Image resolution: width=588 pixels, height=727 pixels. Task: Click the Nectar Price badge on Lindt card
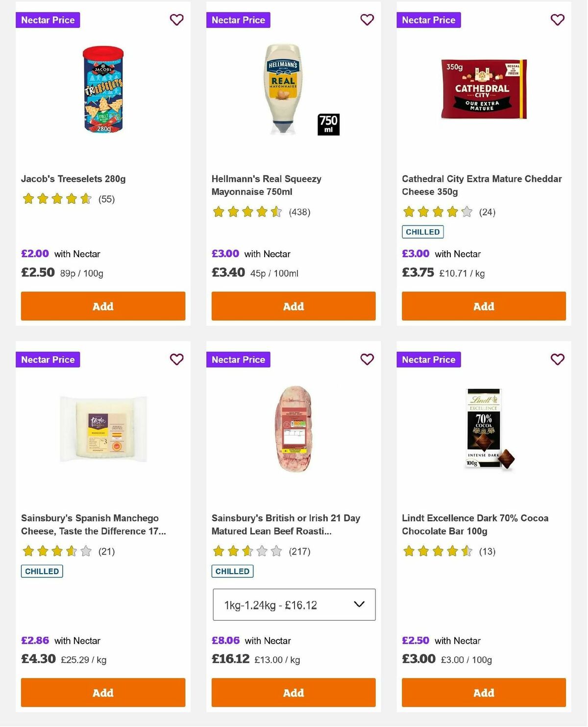tap(428, 359)
